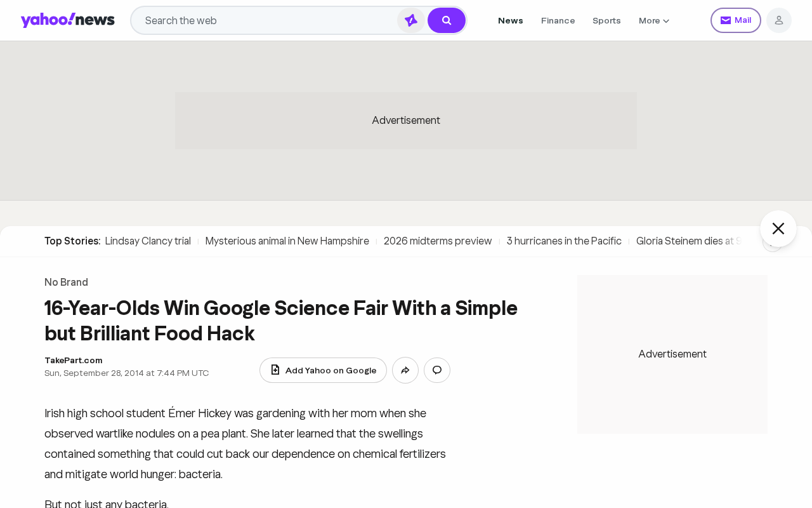Open Mail with the envelope button

tap(736, 20)
